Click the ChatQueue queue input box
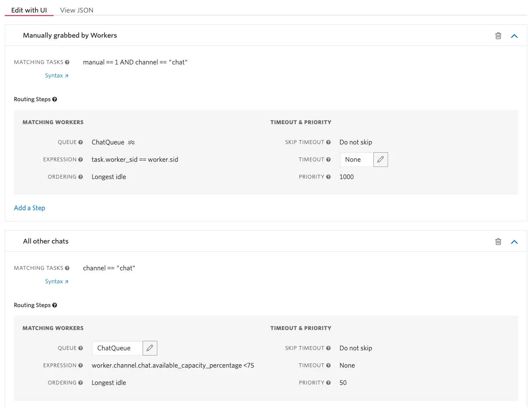 (x=117, y=348)
